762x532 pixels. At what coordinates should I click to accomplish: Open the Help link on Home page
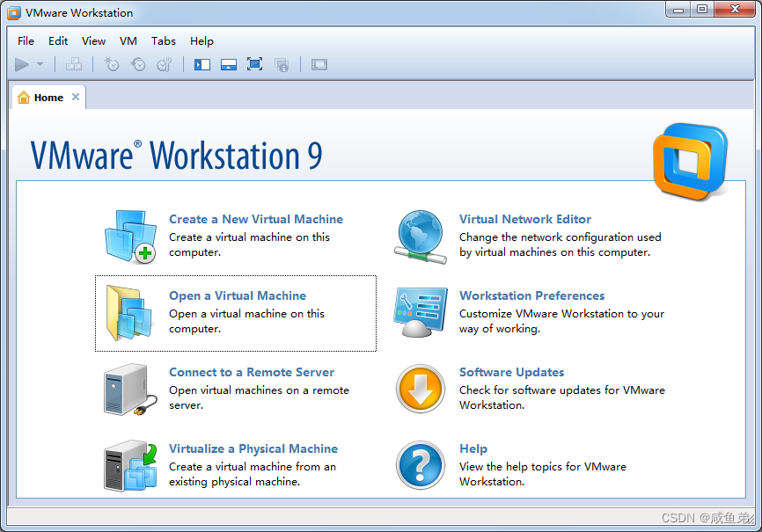[x=473, y=448]
